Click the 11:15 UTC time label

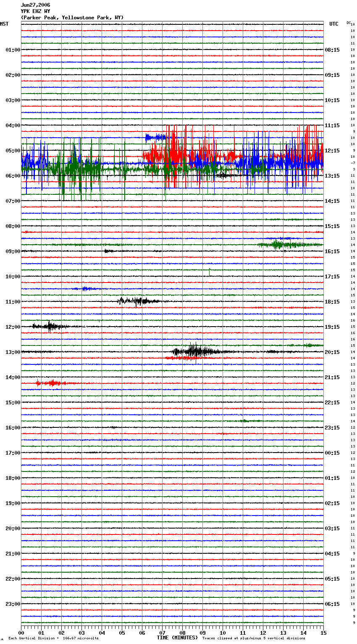pos(332,126)
